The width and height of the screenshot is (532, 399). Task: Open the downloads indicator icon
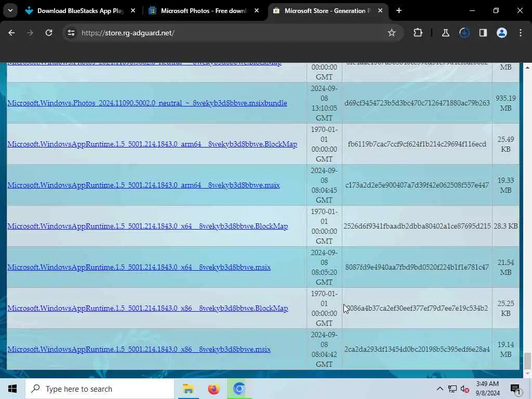(x=464, y=33)
